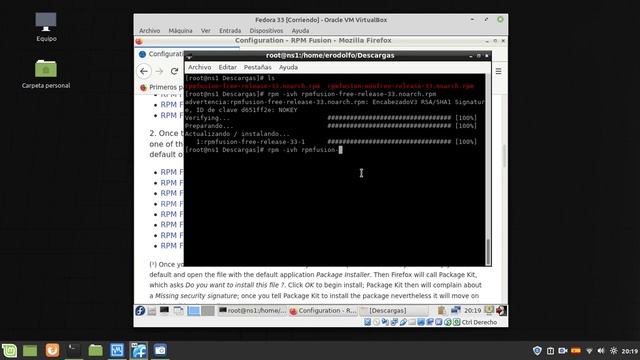The image size is (640, 360).
Task: Switch to first workspace in Fedora pager
Action: 194,311
